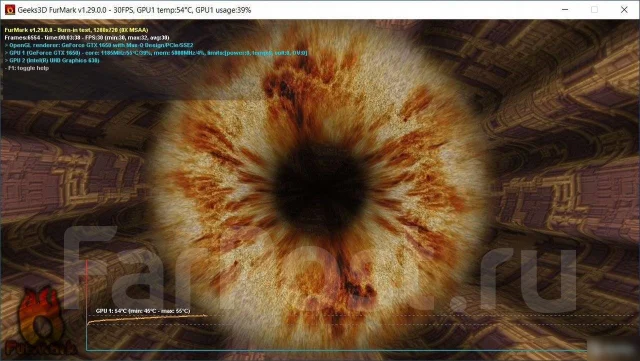Click the orange GPU temperature graph curve
The image size is (640, 361).
click(147, 318)
